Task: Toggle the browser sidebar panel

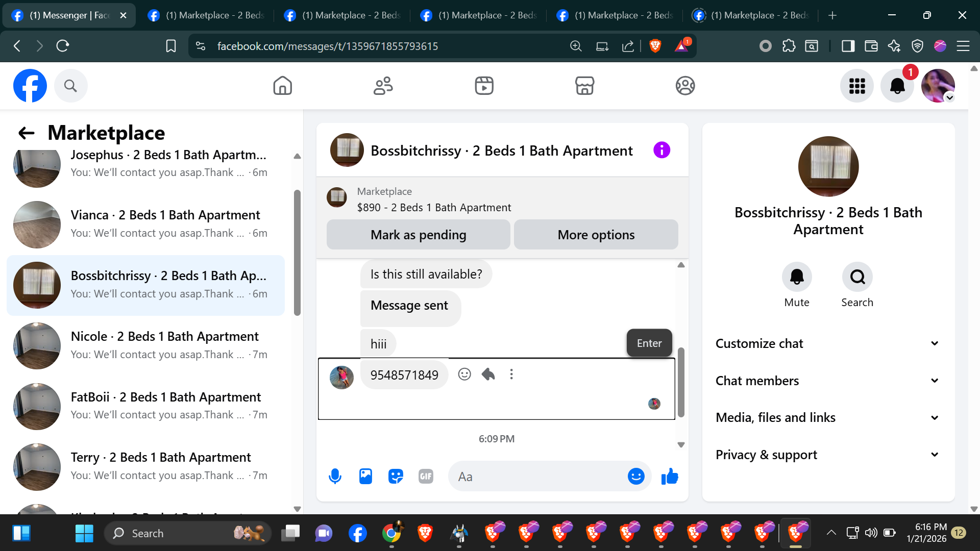Action: click(848, 46)
